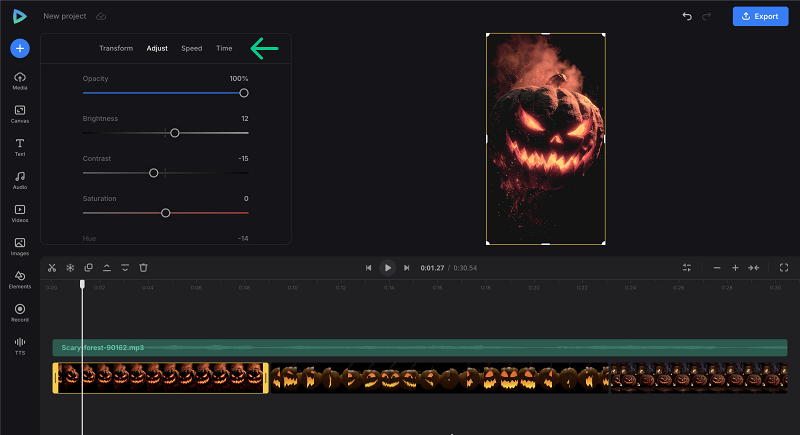
Task: Toggle fullscreen preview icon
Action: (784, 268)
